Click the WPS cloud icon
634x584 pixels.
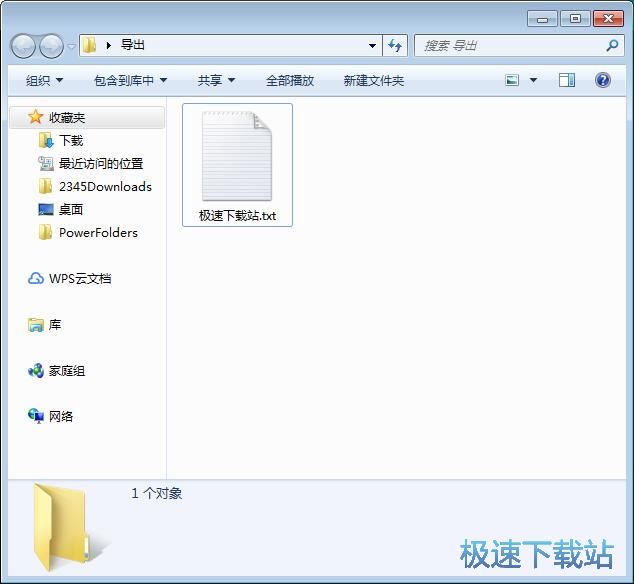tap(36, 278)
